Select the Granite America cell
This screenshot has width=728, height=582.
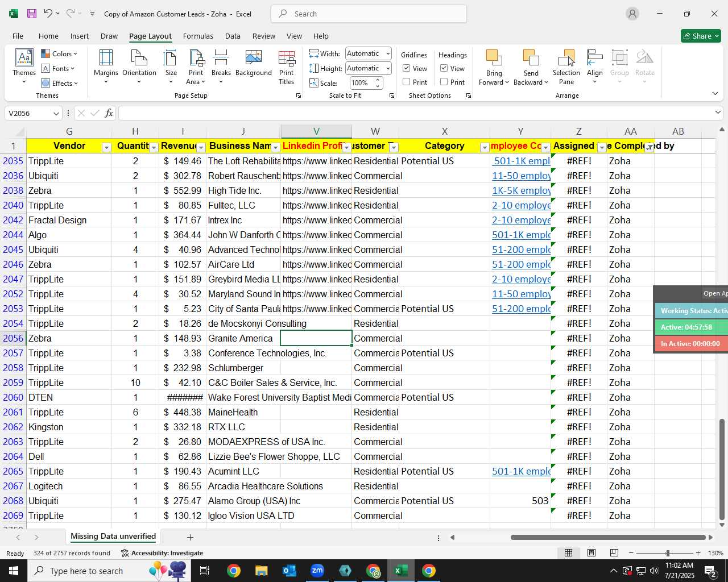[x=243, y=338]
